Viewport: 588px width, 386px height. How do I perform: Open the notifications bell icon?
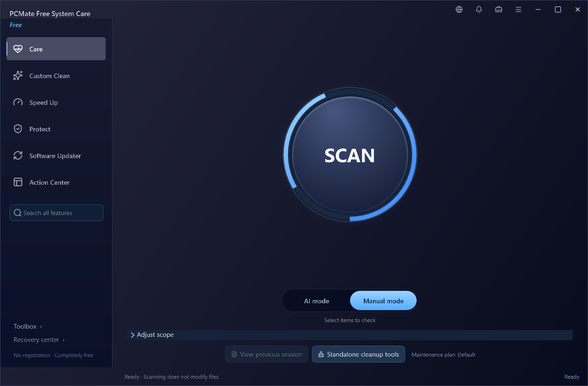pos(479,9)
